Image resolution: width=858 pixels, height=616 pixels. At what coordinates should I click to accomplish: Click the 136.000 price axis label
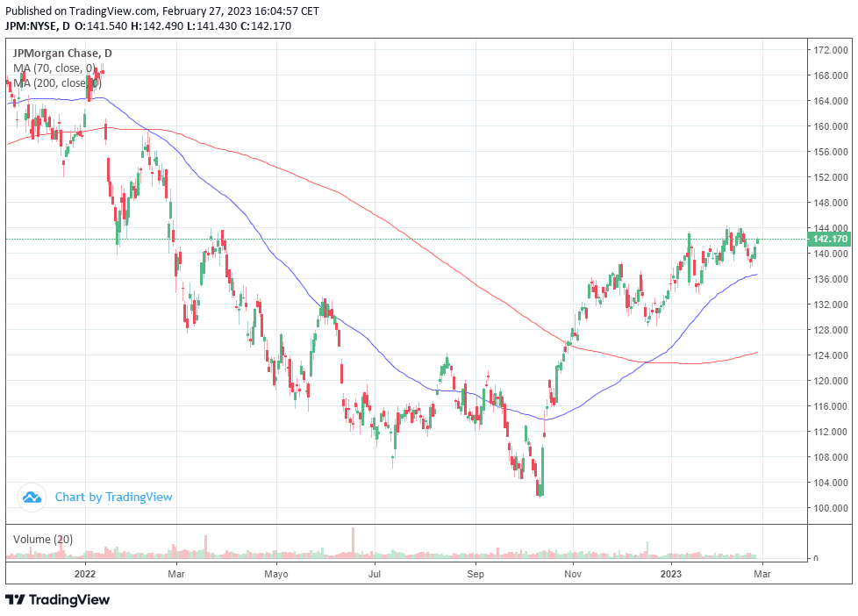click(x=831, y=279)
